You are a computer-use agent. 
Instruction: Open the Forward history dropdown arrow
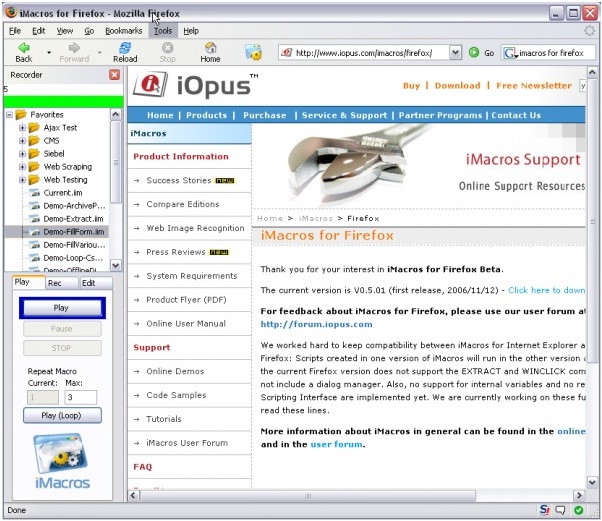click(x=99, y=52)
